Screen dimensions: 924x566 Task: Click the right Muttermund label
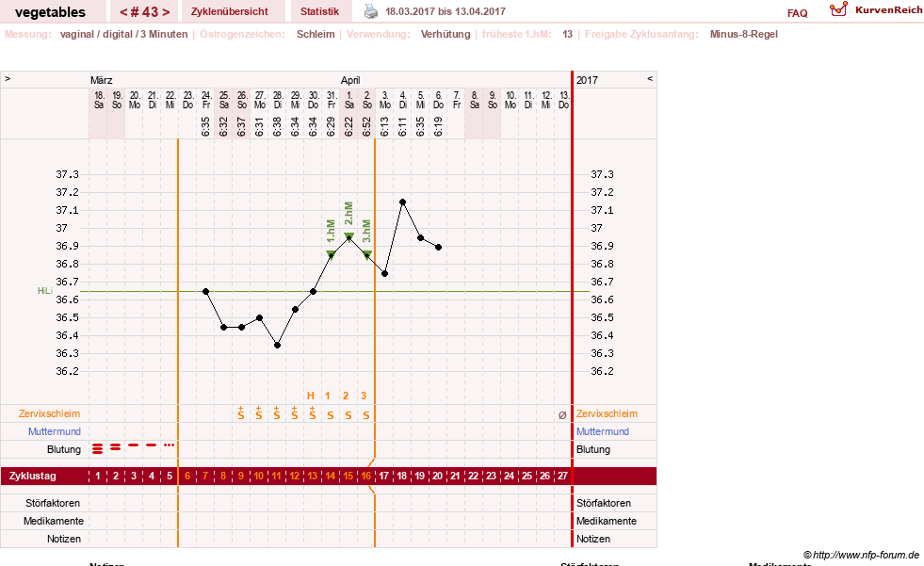click(602, 431)
